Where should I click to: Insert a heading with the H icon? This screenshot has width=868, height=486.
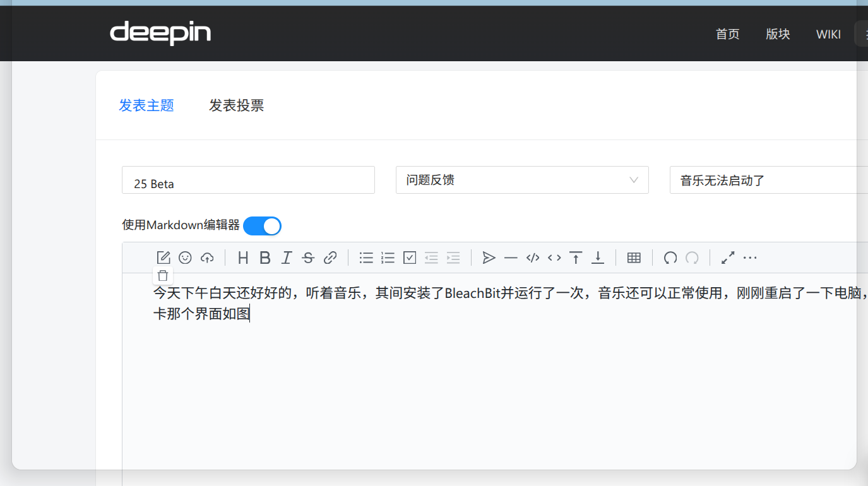point(243,258)
